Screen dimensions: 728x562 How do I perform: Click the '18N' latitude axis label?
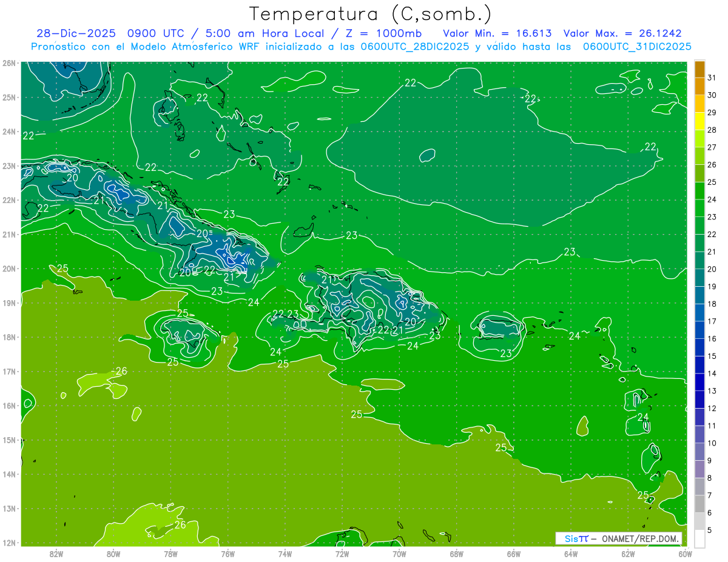pyautogui.click(x=8, y=337)
